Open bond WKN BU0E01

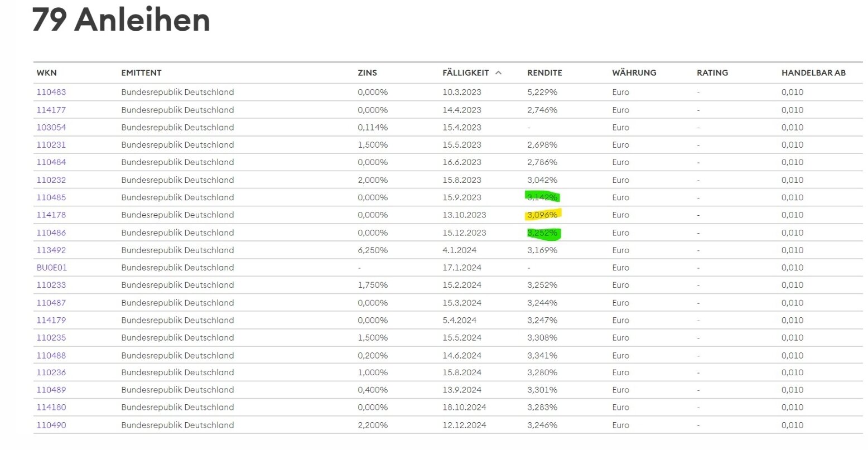[52, 267]
